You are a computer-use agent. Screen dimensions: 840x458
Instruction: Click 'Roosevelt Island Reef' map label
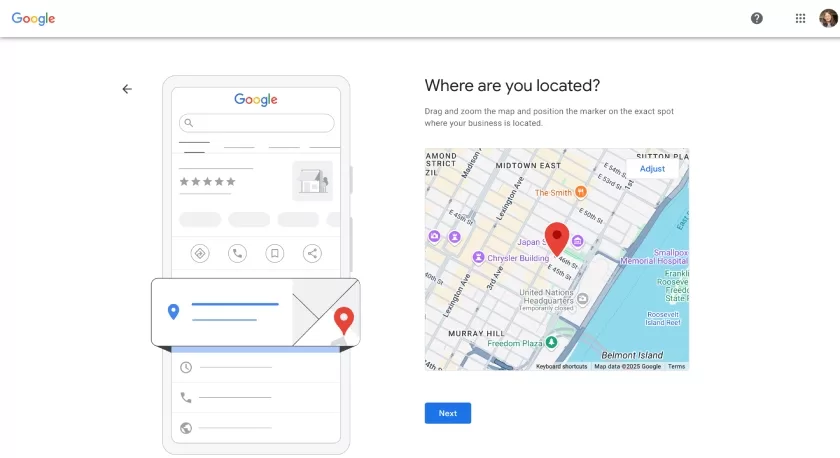663,319
